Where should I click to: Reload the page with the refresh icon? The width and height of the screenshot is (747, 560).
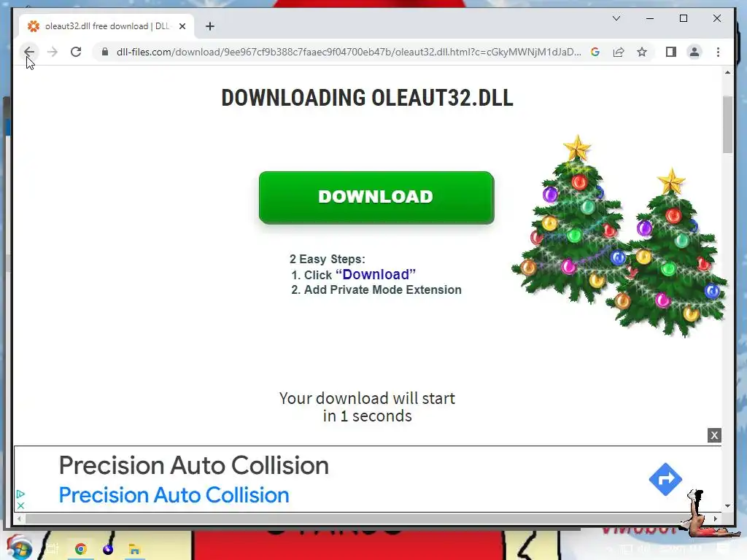[x=76, y=52]
